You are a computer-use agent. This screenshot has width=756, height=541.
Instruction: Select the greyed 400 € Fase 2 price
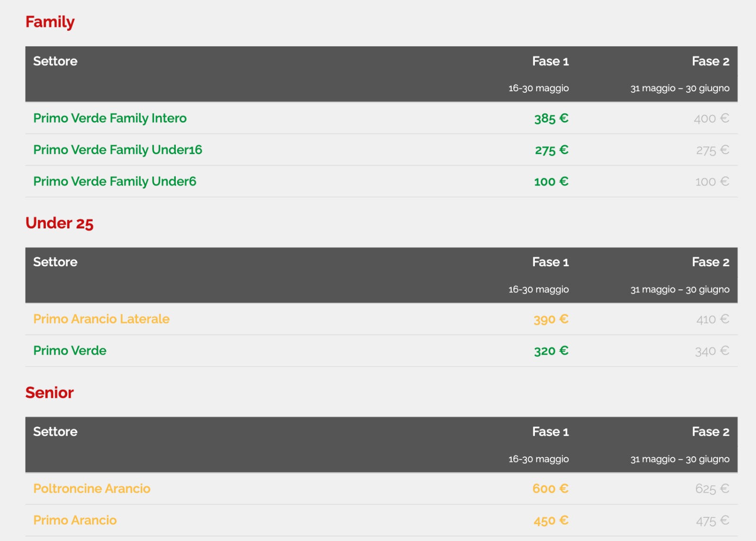click(711, 118)
